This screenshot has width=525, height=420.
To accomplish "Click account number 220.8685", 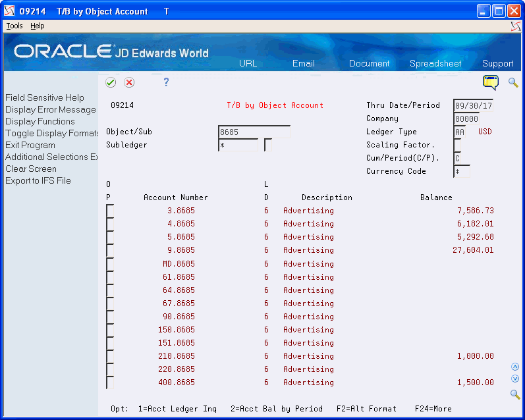I will point(177,369).
